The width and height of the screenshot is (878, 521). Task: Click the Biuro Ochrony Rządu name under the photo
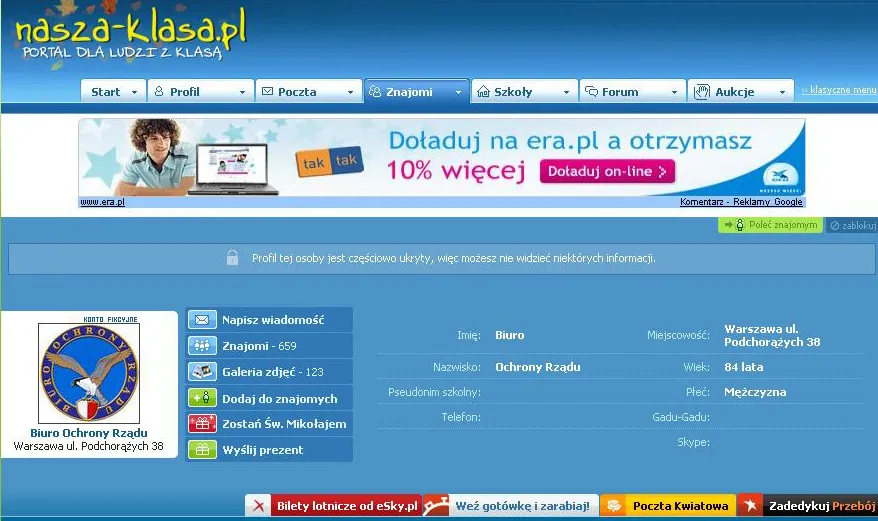click(89, 433)
